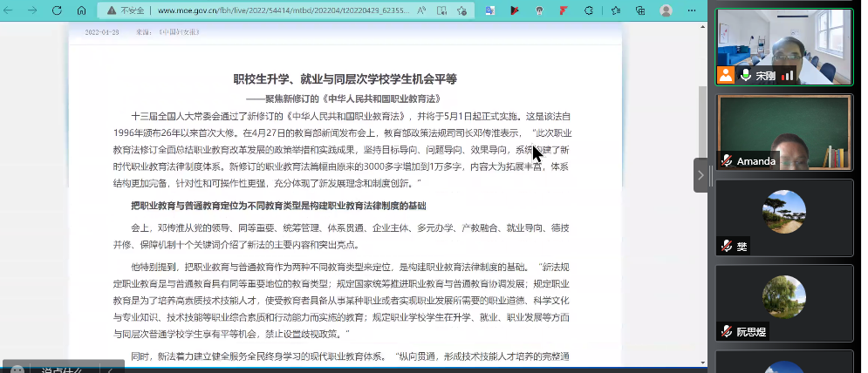The height and width of the screenshot is (373, 868).
Task: Toggle 宋刚's green microphone icon
Action: [746, 75]
